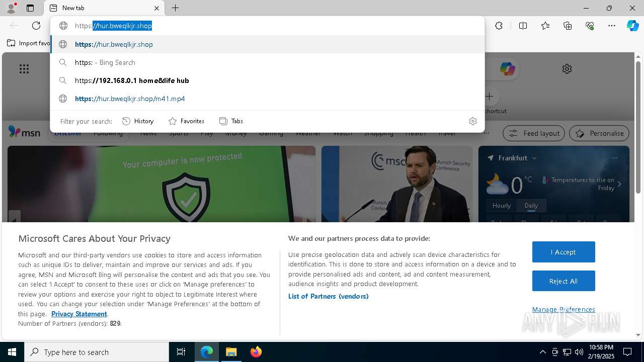Filter search by Favorites
Viewport: 644px width, 362px height.
click(x=186, y=121)
